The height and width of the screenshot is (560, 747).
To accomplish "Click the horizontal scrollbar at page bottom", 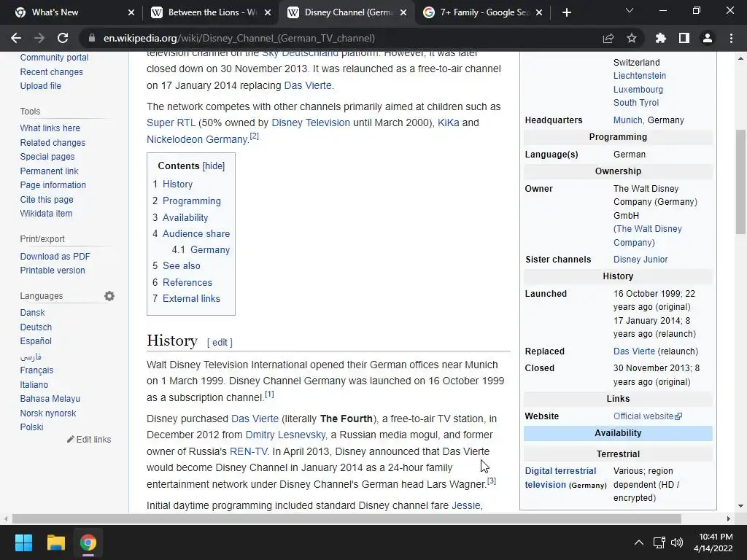I will [347, 518].
